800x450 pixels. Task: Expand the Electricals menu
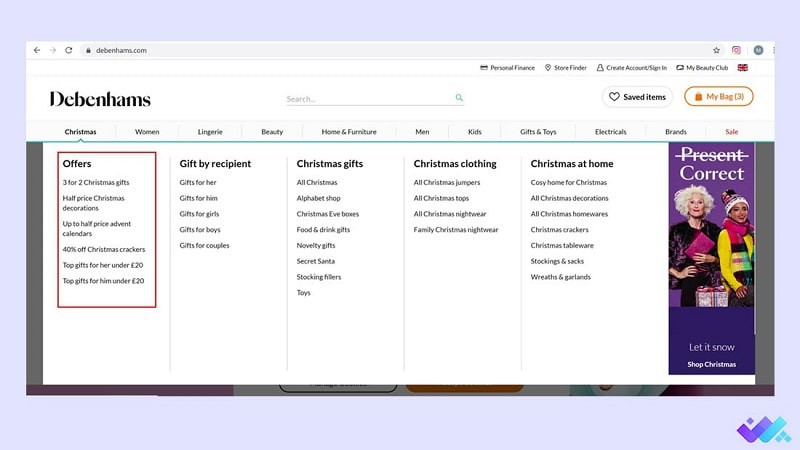click(610, 132)
